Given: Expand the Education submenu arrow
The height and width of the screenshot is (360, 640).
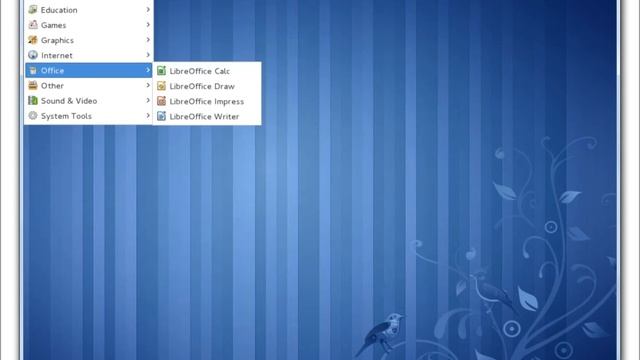Looking at the screenshot, I should point(148,9).
